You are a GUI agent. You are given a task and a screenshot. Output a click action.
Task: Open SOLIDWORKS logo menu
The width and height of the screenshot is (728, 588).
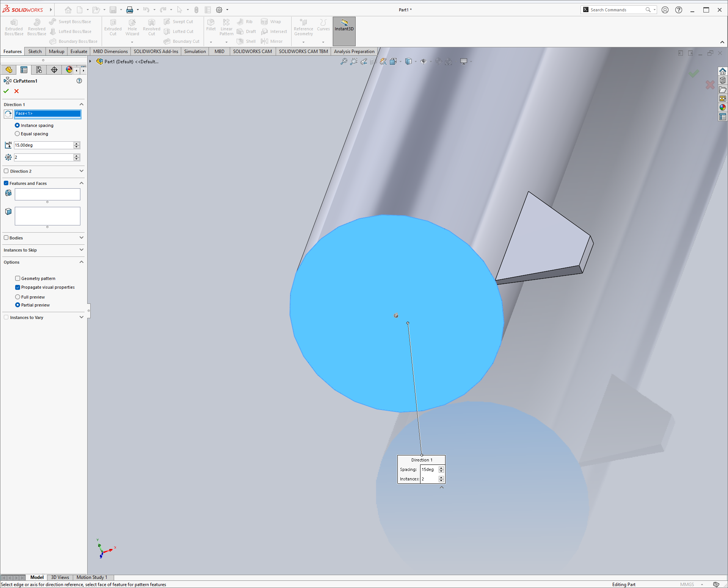(x=23, y=10)
